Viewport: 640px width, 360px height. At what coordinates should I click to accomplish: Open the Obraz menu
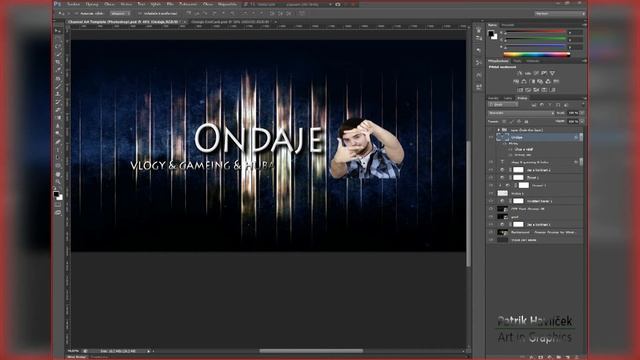[109, 4]
